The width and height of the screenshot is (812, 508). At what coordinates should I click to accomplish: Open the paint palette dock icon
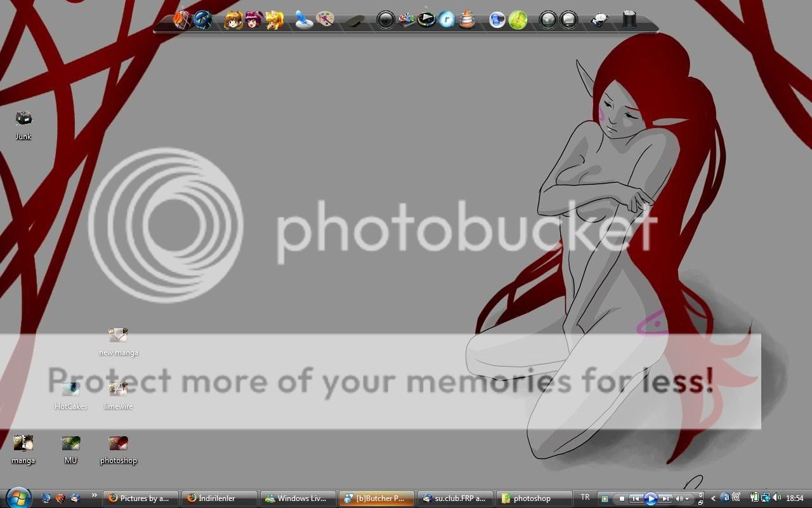325,20
